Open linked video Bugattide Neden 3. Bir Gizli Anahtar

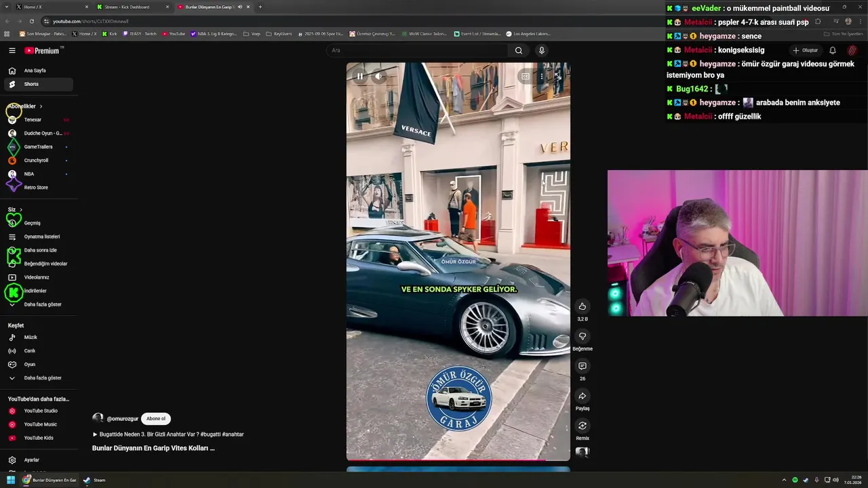tap(168, 434)
